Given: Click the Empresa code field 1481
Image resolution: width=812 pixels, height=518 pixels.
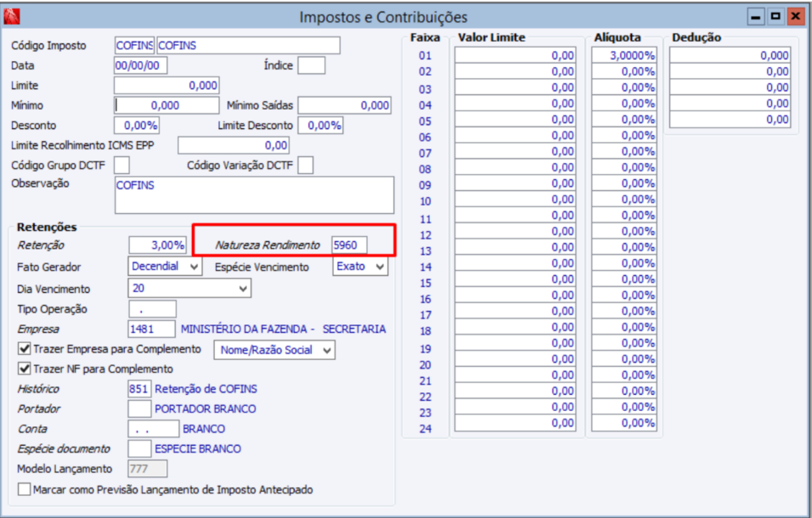Looking at the screenshot, I should 152,329.
